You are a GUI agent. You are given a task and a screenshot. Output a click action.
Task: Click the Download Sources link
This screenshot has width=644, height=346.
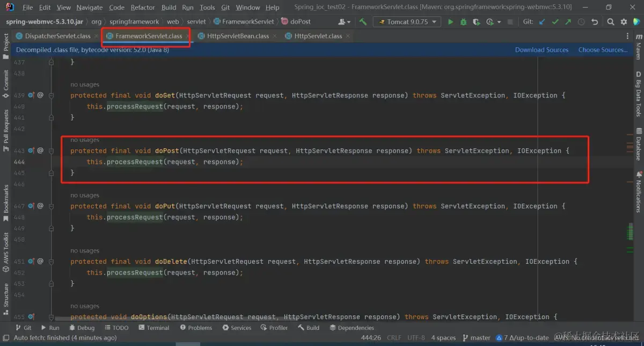point(541,49)
